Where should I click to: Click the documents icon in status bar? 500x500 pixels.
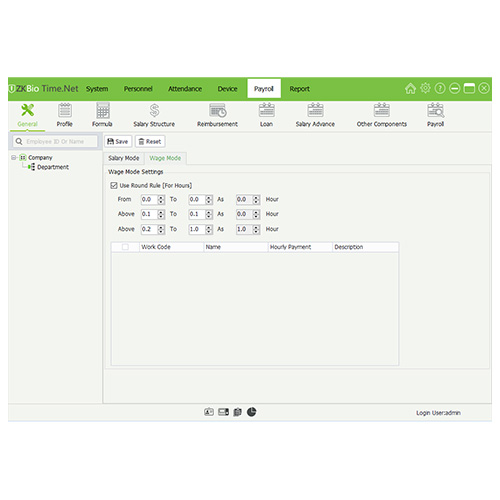click(x=237, y=412)
